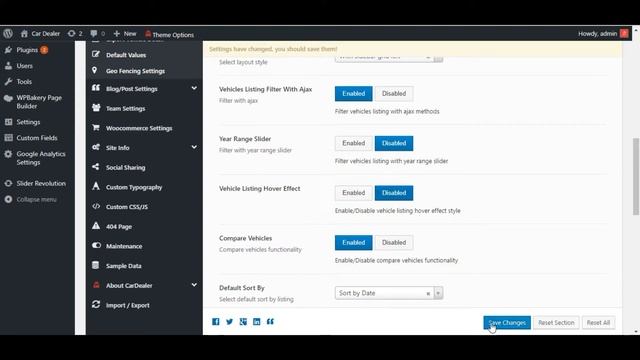Go to Settings in the admin sidebar

point(28,122)
